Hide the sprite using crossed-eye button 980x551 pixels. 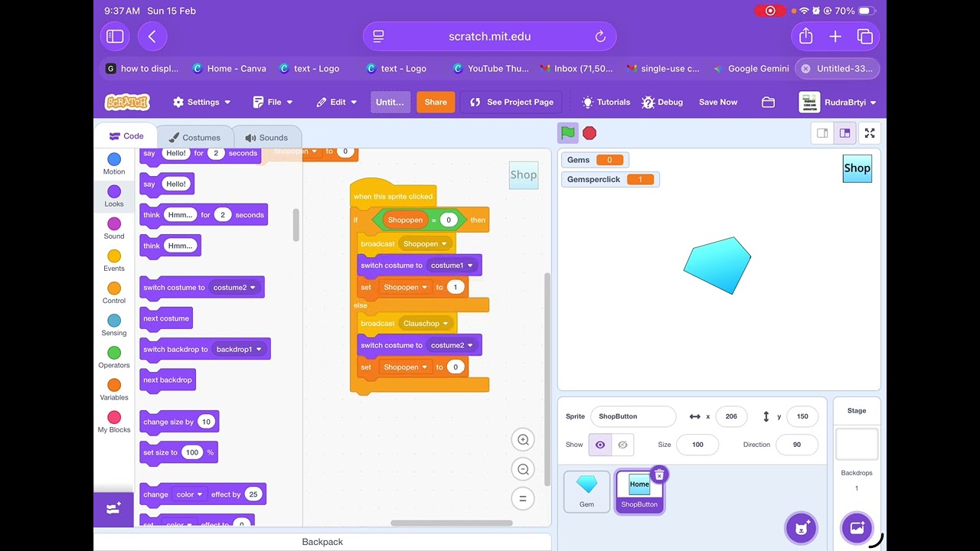pyautogui.click(x=622, y=445)
